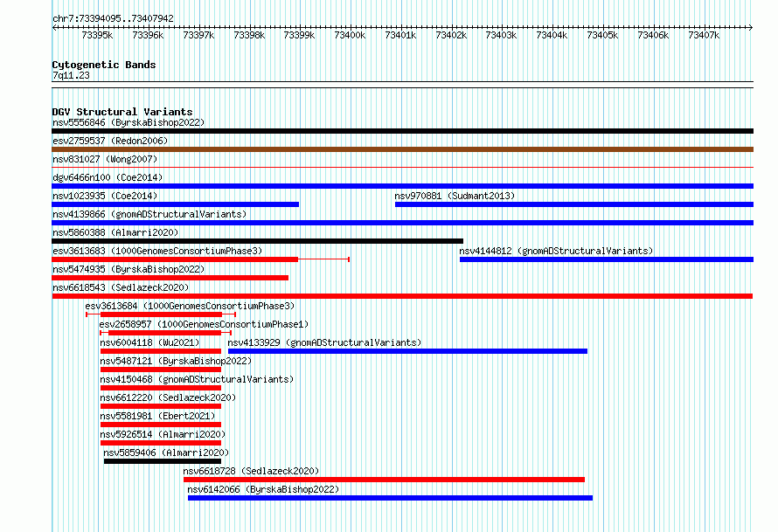Image resolution: width=778 pixels, height=532 pixels.
Task: Select the blue dgv6466n100 variant bar
Action: click(x=402, y=186)
